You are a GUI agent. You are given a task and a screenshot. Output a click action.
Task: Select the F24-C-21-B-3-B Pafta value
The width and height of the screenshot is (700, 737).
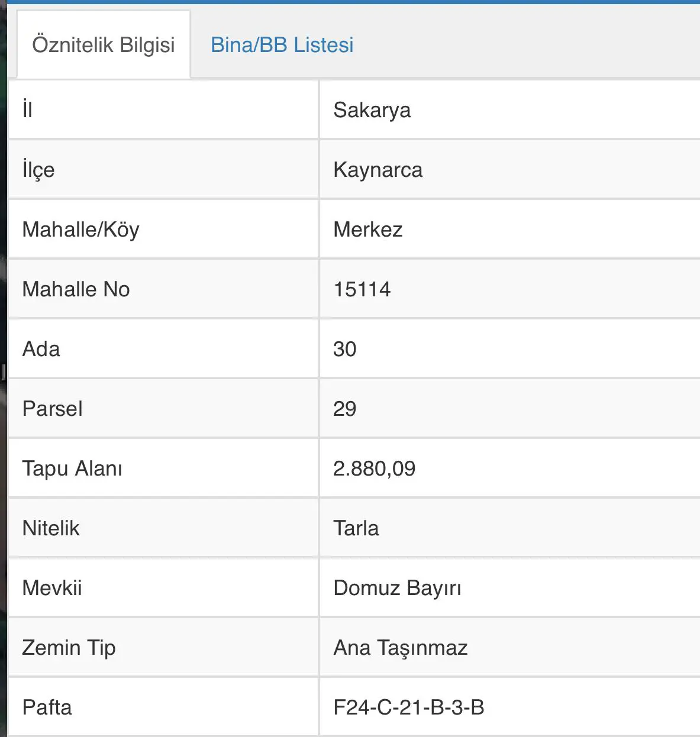pyautogui.click(x=409, y=707)
